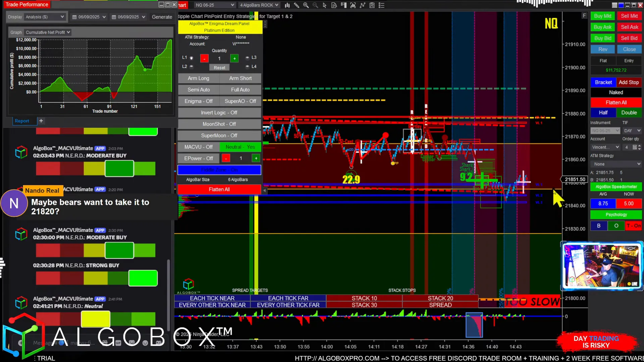Add a new tab with plus icon
The width and height of the screenshot is (644, 362).
tap(41, 121)
